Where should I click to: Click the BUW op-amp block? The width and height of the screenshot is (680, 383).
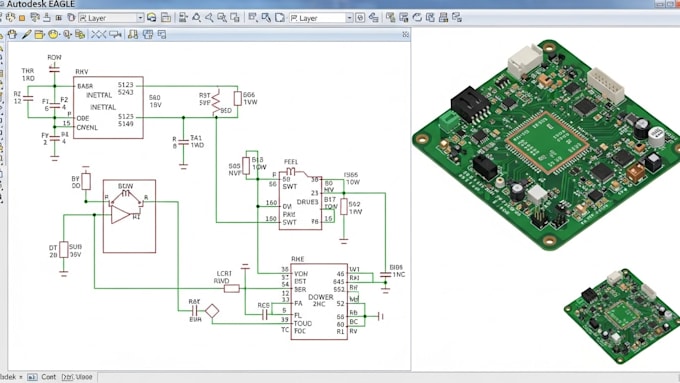coord(129,216)
